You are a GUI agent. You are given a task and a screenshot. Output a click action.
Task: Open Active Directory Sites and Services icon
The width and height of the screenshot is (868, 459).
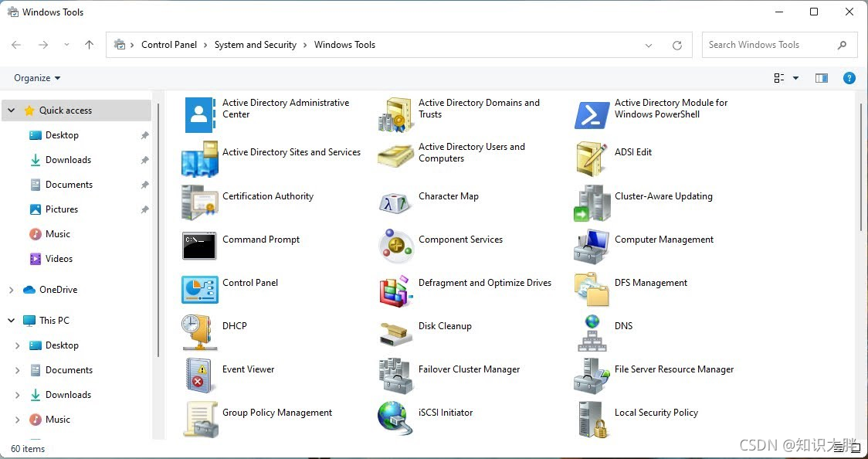tap(199, 158)
